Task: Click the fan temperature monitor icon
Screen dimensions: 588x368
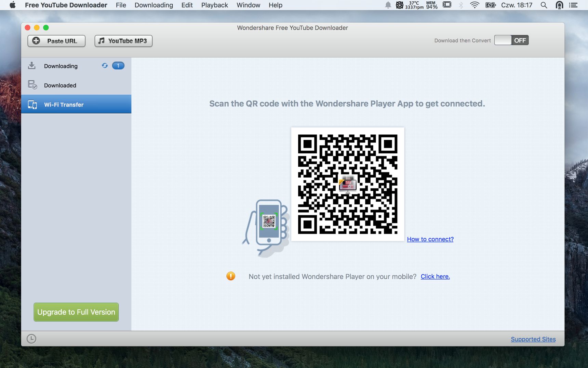Action: click(400, 5)
